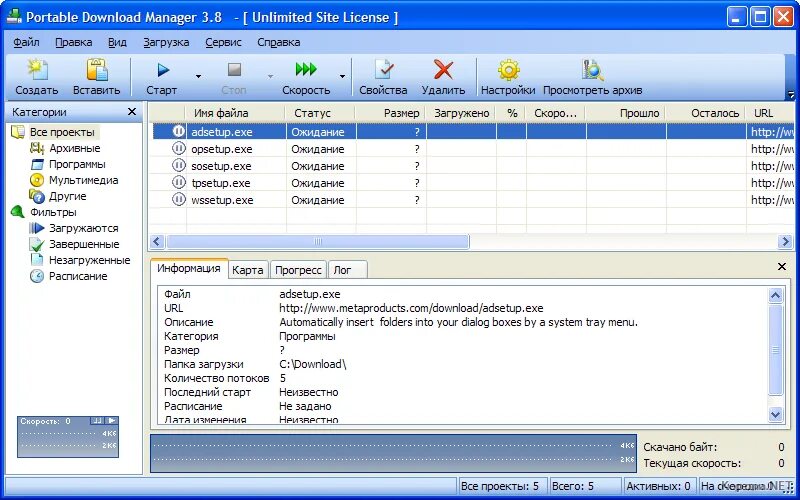This screenshot has width=800, height=500.
Task: Click horizontal scrollbar thumb of download list
Action: click(x=317, y=241)
